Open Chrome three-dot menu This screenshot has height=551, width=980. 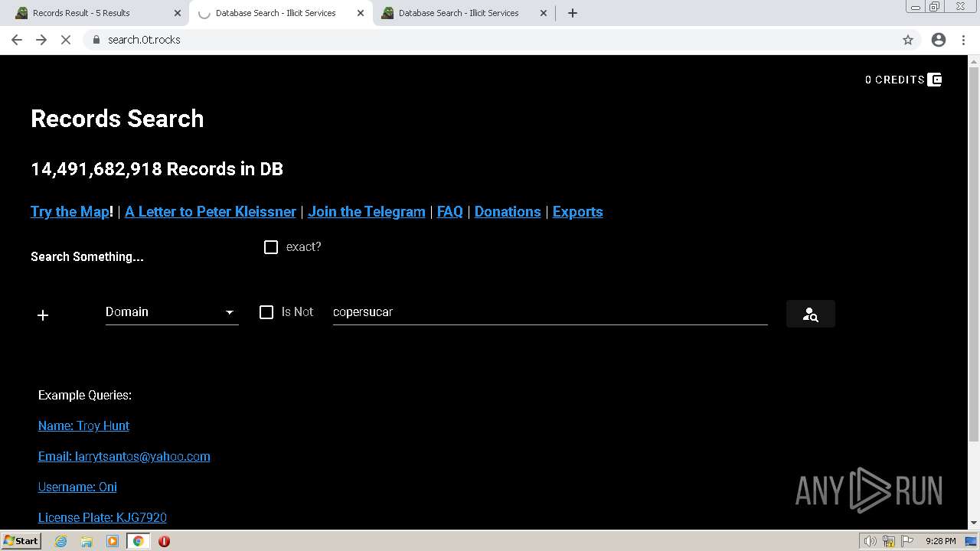(x=964, y=40)
